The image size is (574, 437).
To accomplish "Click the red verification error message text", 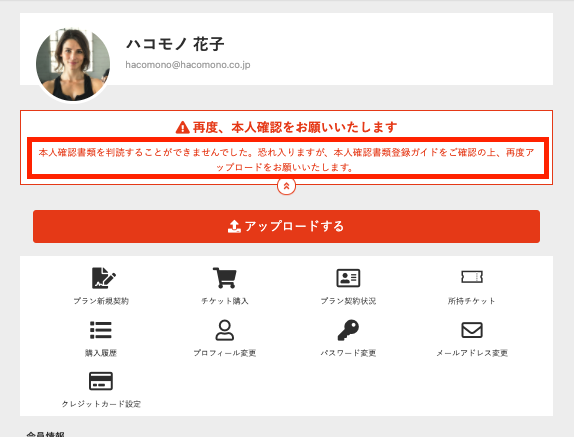I will 286,160.
